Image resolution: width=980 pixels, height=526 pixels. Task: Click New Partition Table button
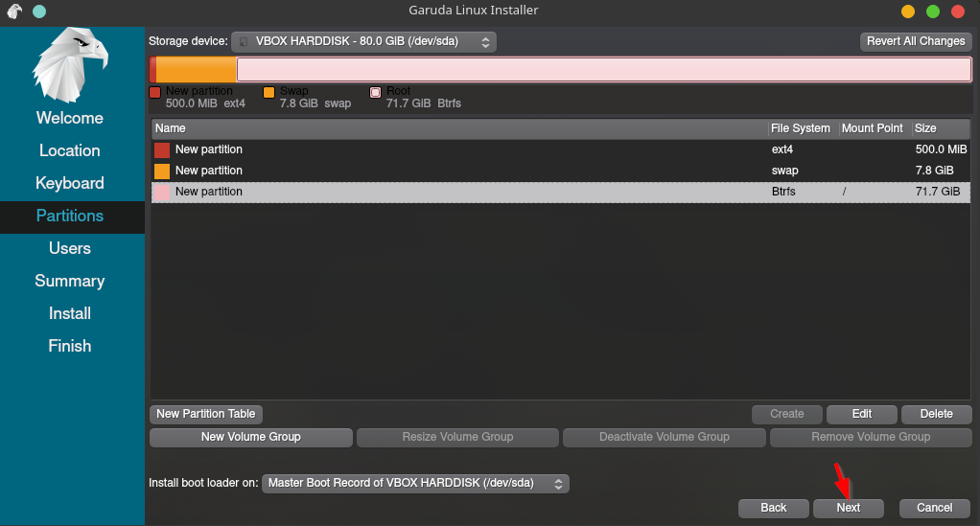point(205,414)
